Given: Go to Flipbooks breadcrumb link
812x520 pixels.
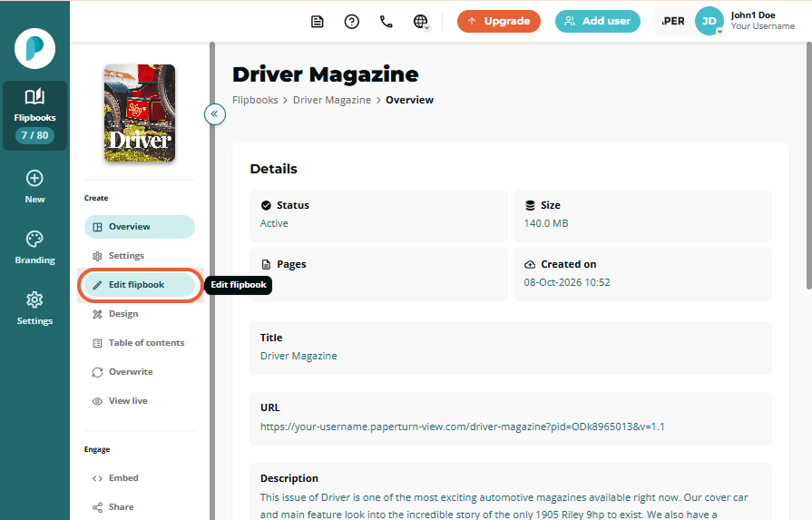Looking at the screenshot, I should [x=255, y=100].
